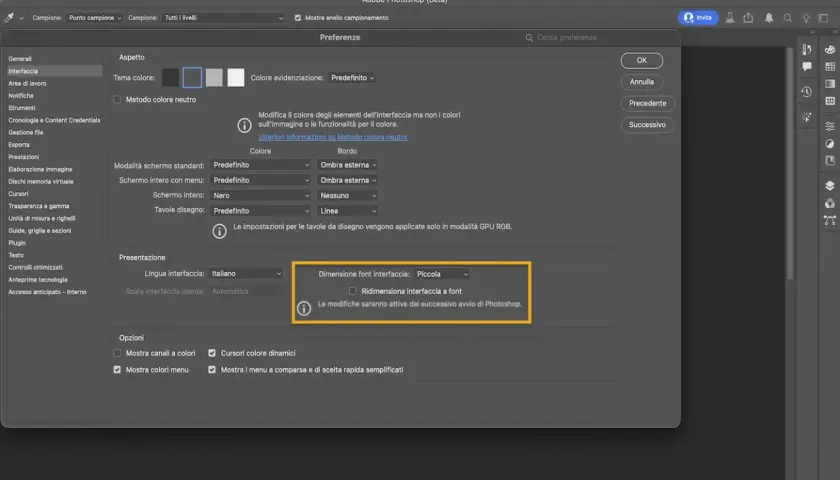Enable Metodo colore neutro checkbox
Viewport: 840px width, 480px height.
(117, 100)
